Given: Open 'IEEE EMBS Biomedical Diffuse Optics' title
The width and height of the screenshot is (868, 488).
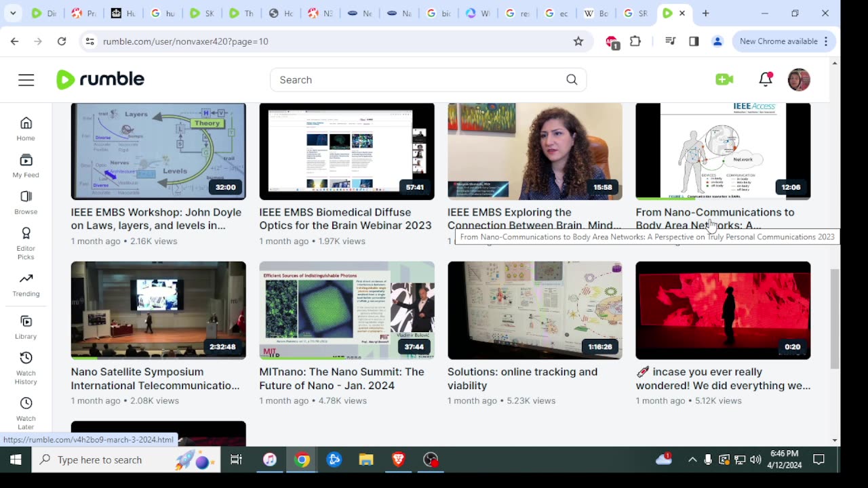Looking at the screenshot, I should (x=345, y=219).
